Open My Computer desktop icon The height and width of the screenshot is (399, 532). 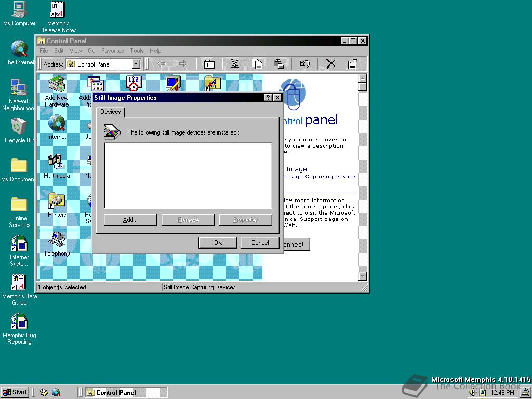click(19, 14)
